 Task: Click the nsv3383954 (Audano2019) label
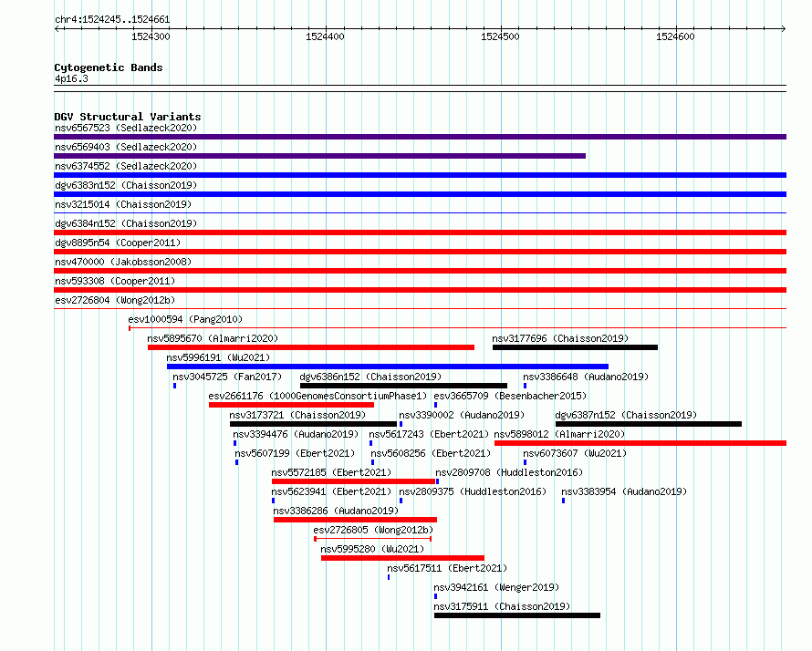624,491
